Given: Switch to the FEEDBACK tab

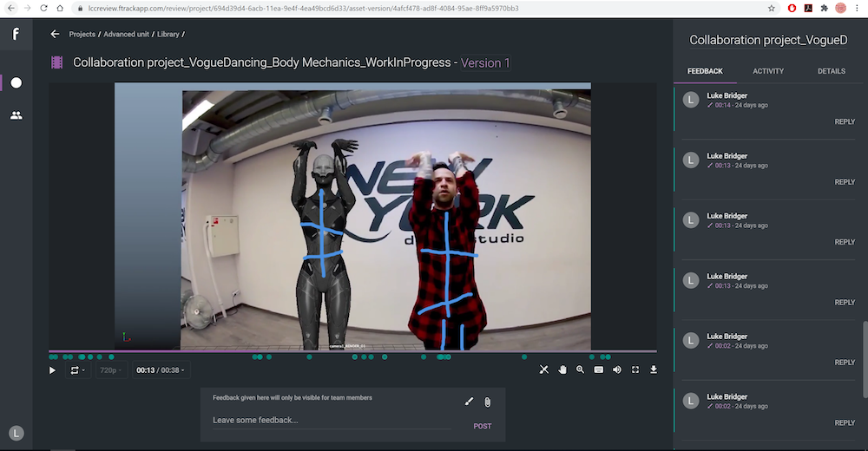Looking at the screenshot, I should [705, 71].
